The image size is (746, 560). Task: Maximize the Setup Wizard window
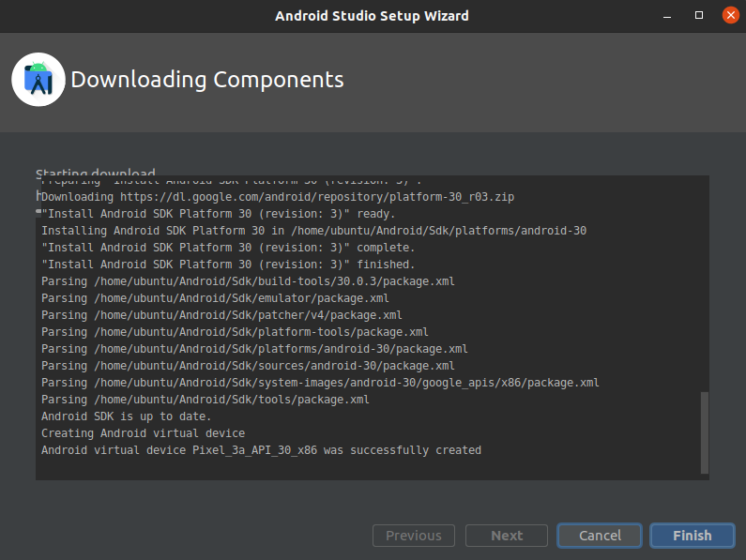699,15
